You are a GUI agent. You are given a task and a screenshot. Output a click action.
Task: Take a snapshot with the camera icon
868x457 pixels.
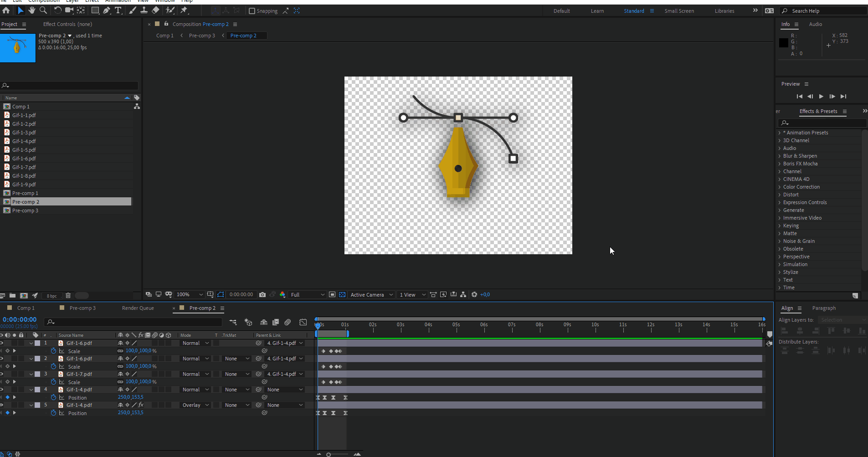click(x=262, y=295)
